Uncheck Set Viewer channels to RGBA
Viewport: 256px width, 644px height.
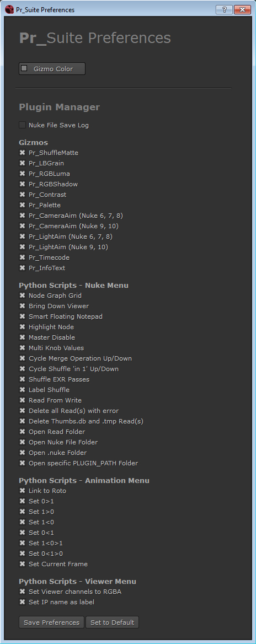click(22, 592)
